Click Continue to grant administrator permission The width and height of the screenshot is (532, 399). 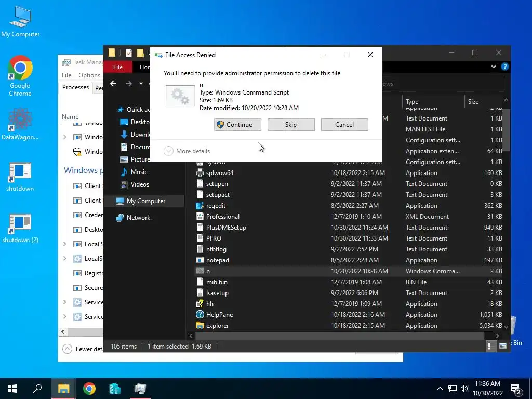(237, 125)
